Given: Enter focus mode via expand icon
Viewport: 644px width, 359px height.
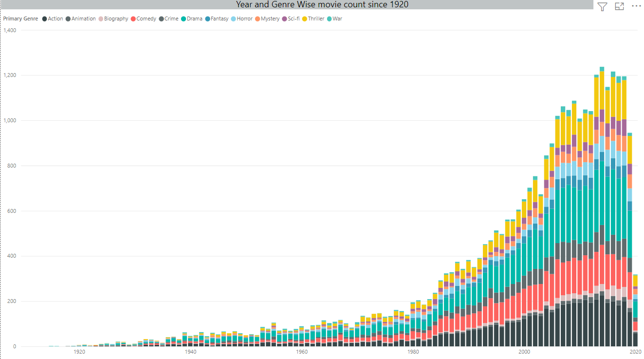Looking at the screenshot, I should click(x=619, y=6).
